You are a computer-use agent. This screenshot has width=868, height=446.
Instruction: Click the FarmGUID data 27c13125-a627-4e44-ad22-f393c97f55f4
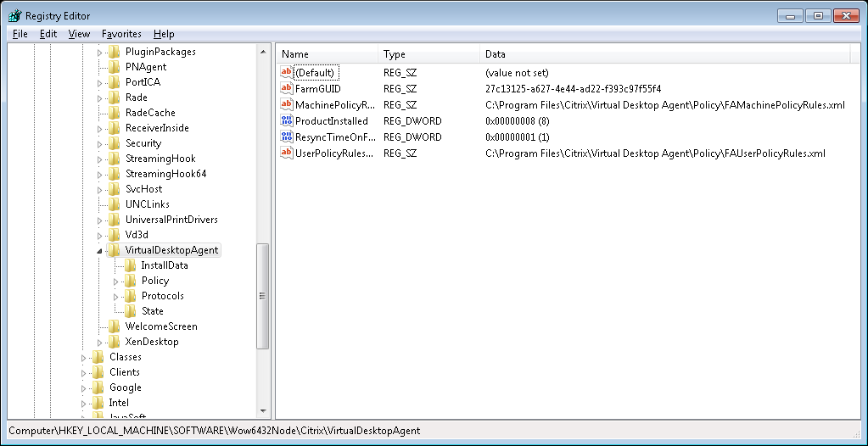tap(573, 88)
